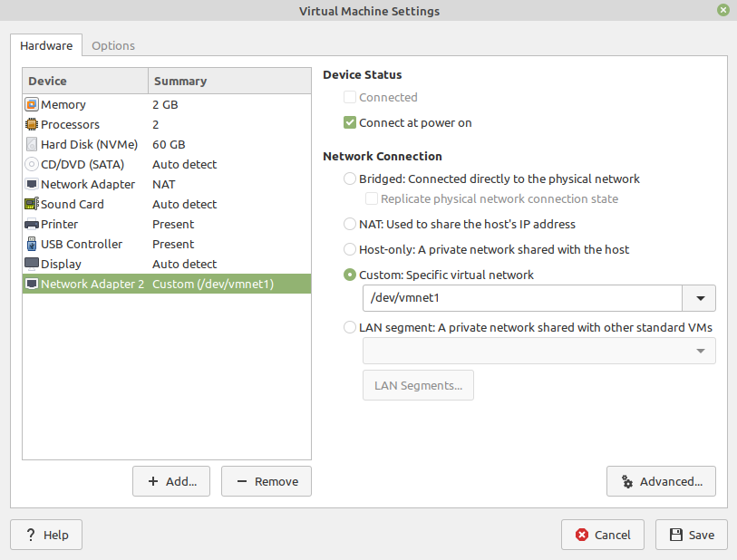
Task: Click the Printer device icon
Action: tap(32, 225)
